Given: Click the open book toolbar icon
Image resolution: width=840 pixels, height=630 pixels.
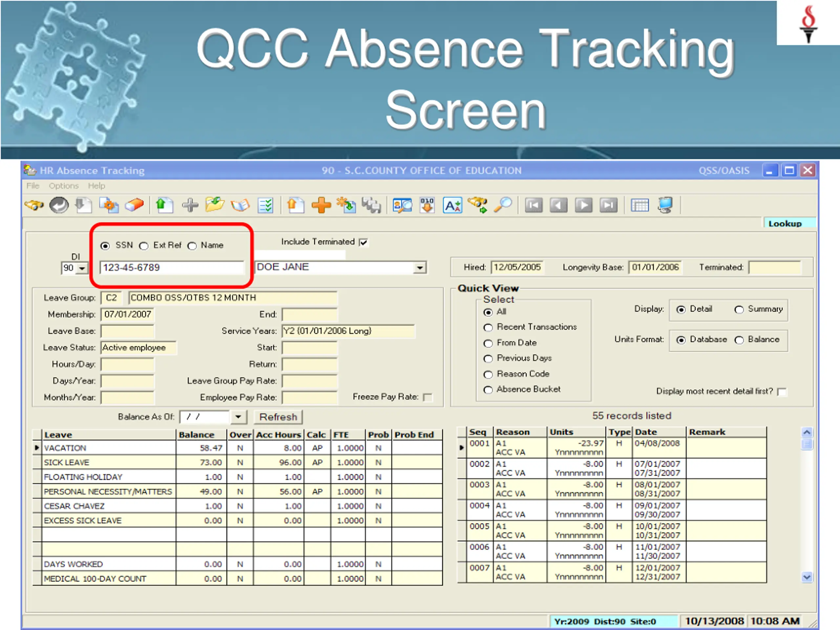Looking at the screenshot, I should pos(241,205).
